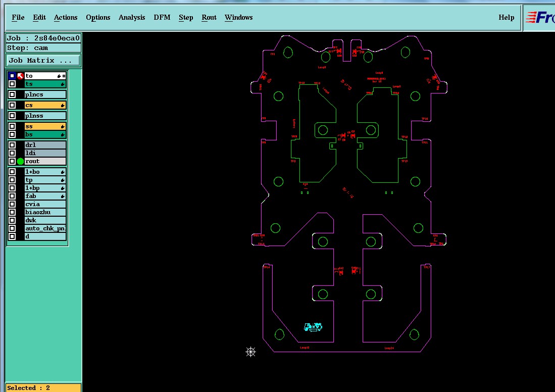Click the red arrow work-layer icon on 'to' row
The width and height of the screenshot is (555, 392).
pos(20,76)
